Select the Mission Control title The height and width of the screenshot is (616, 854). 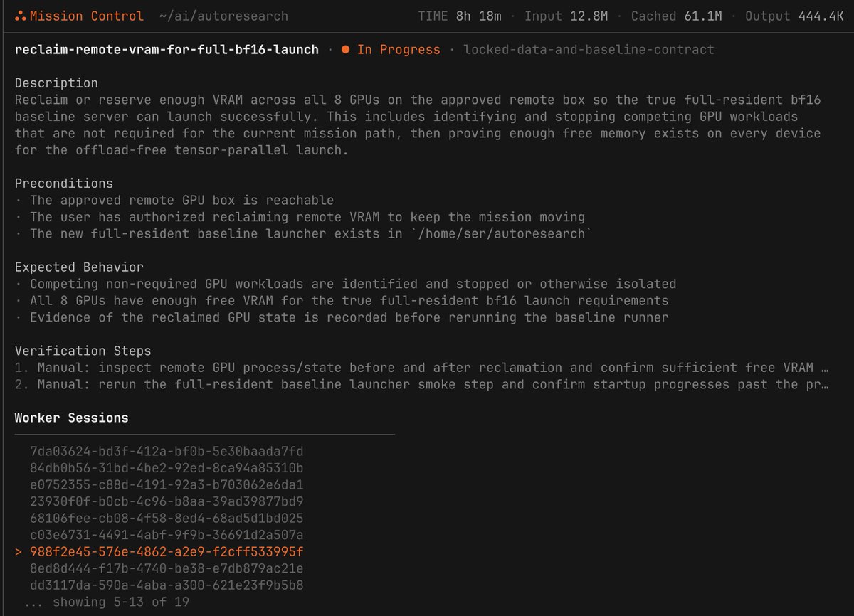pyautogui.click(x=86, y=16)
